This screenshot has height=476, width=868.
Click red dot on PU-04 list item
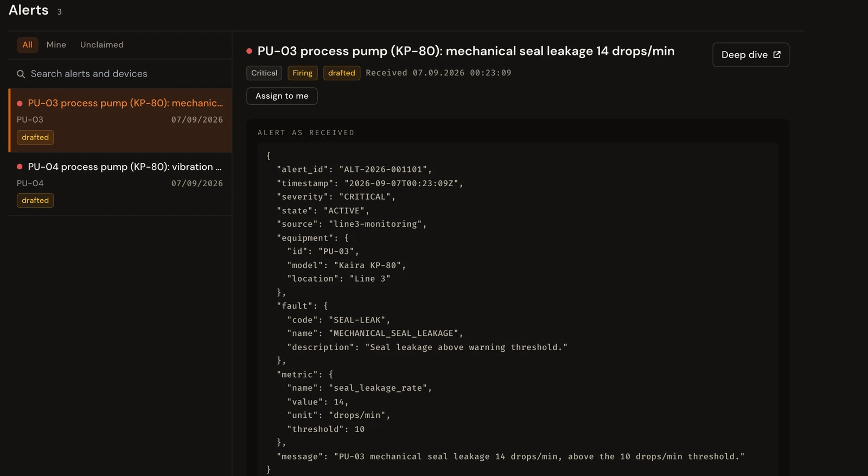click(x=20, y=167)
